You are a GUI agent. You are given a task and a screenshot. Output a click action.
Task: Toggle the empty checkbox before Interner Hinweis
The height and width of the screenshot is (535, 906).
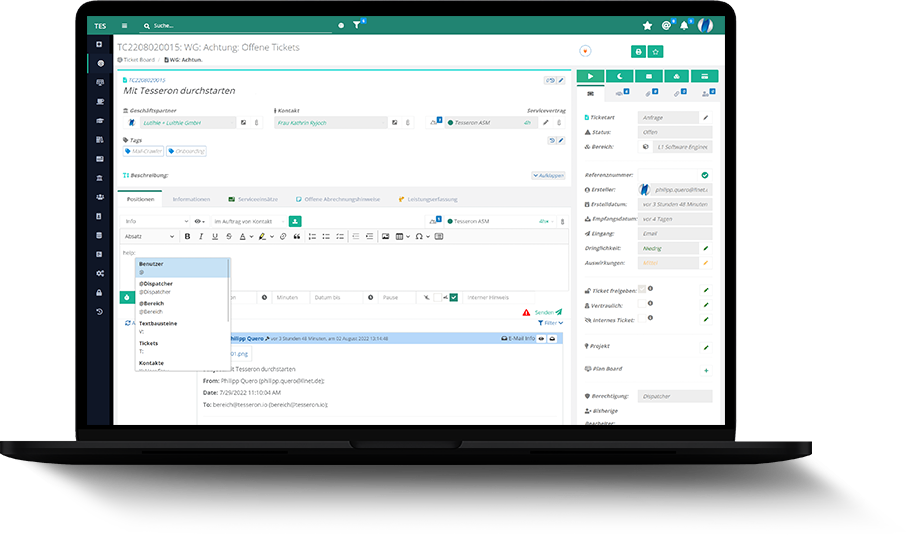437,298
